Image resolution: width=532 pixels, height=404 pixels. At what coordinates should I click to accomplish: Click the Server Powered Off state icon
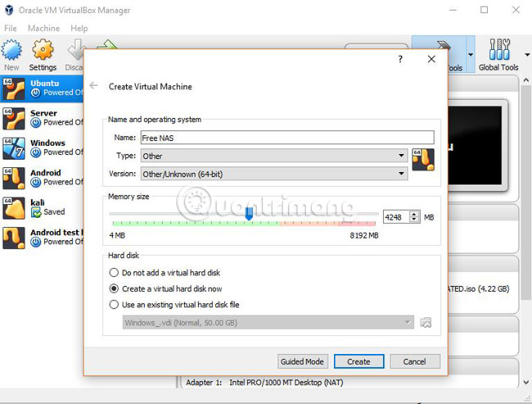tap(35, 123)
